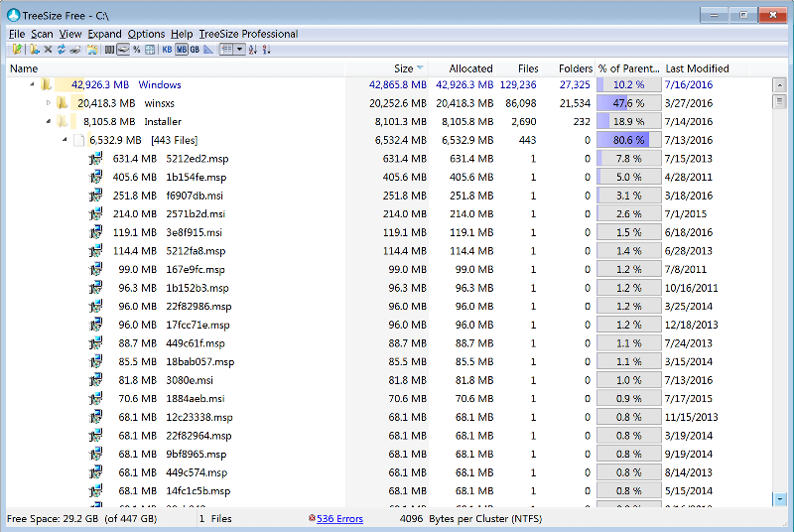The height and width of the screenshot is (532, 794).
Task: Select automatic units ruler icon
Action: click(x=208, y=49)
